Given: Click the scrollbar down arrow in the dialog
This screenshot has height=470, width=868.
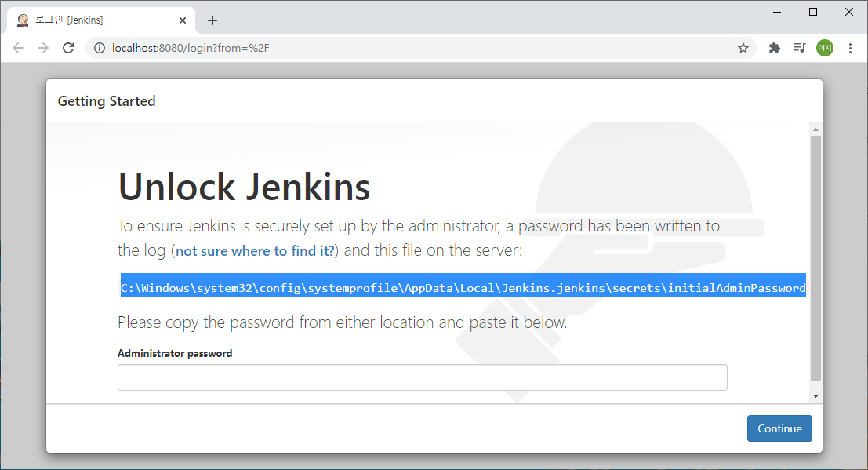Looking at the screenshot, I should pyautogui.click(x=815, y=395).
